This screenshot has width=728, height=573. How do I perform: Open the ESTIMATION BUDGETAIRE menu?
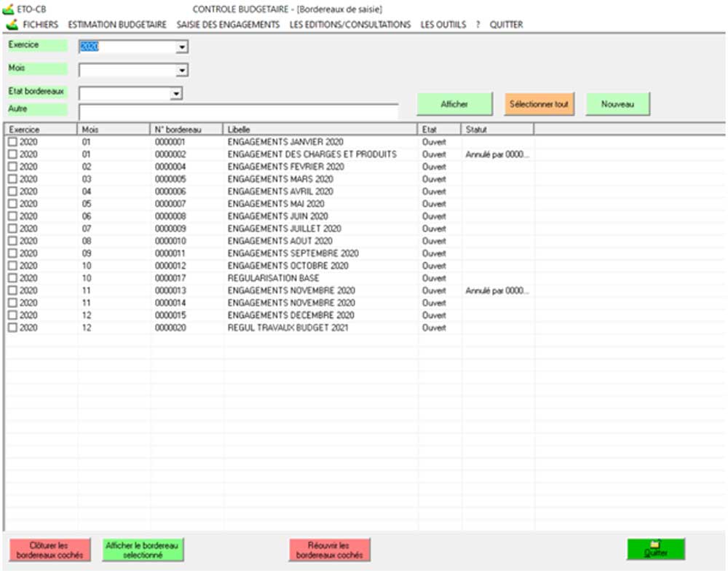(117, 24)
